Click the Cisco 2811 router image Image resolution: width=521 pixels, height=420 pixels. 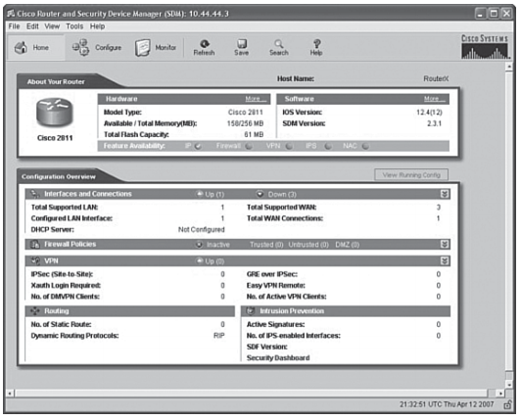click(54, 113)
